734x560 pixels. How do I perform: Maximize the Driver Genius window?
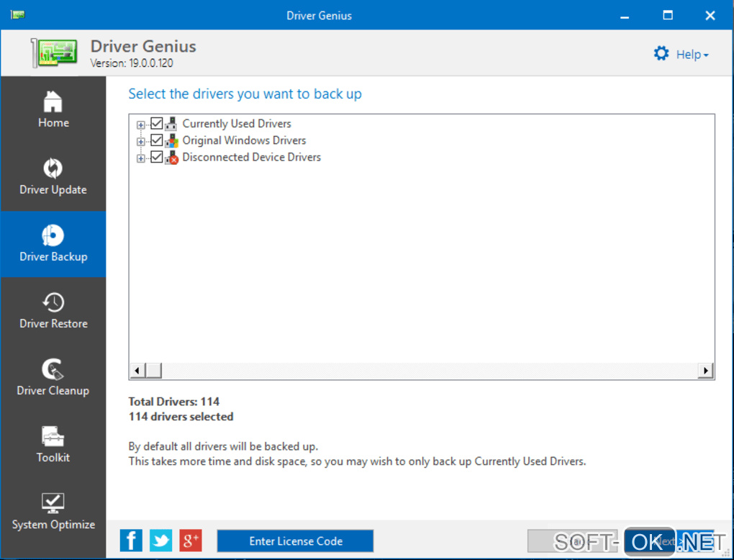(668, 15)
